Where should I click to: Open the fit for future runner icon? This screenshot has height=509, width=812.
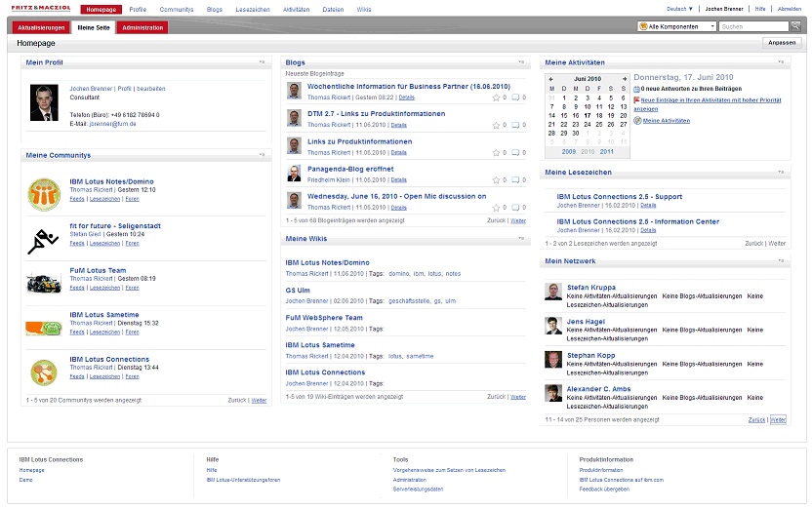pyautogui.click(x=43, y=242)
